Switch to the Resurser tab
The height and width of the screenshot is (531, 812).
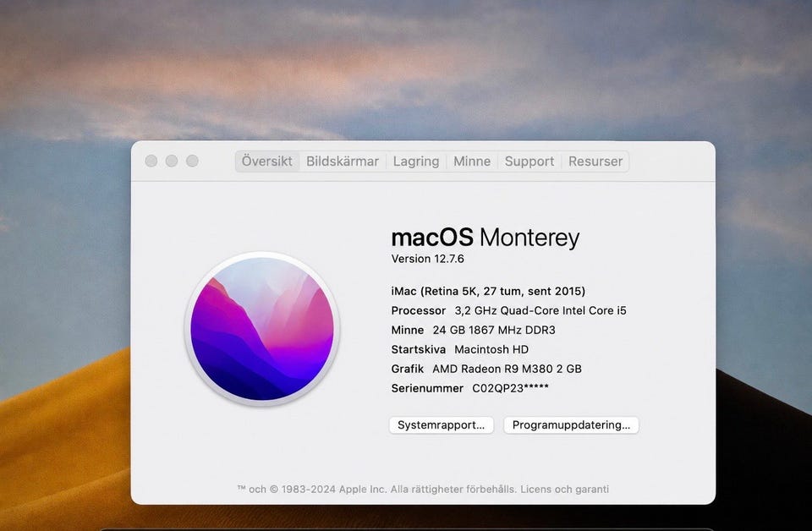(x=595, y=161)
